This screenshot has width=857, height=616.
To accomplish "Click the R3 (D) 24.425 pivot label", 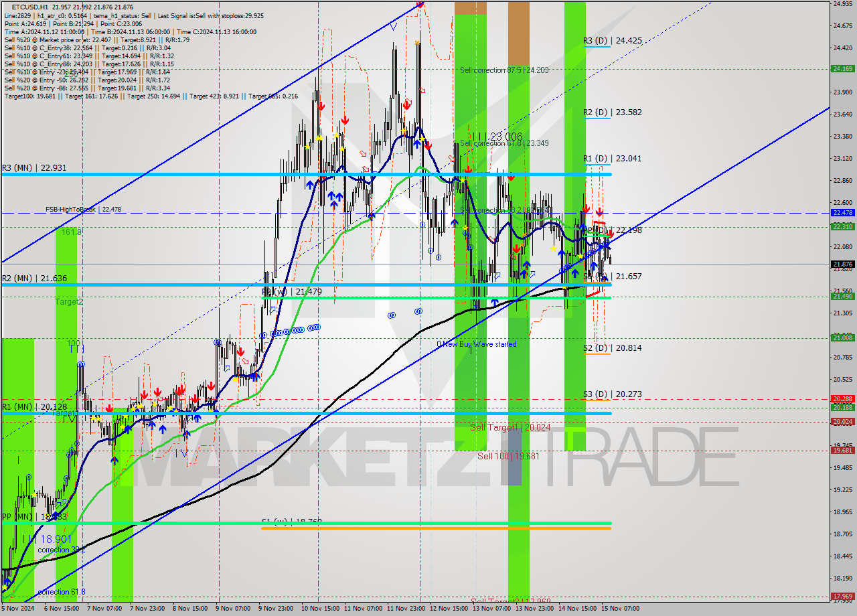I will (613, 41).
